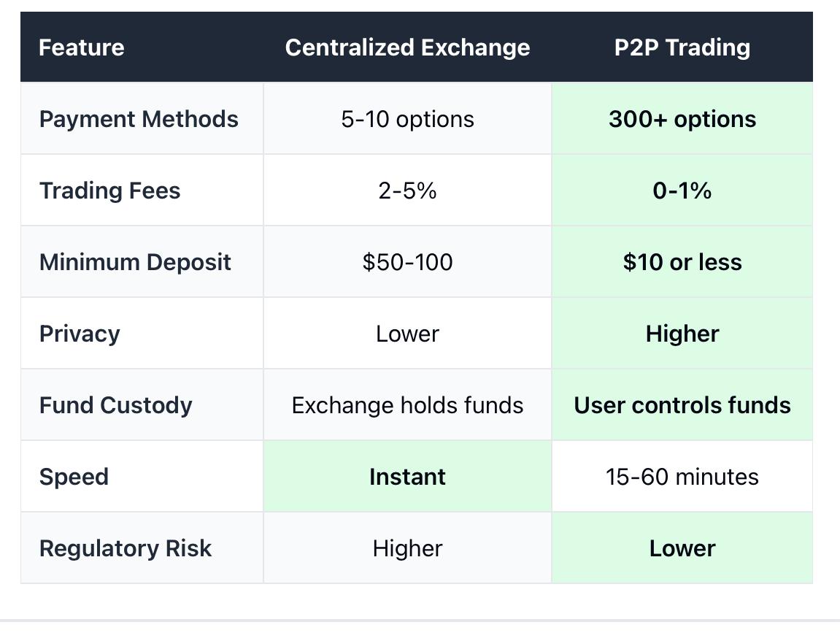Screen dimensions: 840x641
Task: Select the Minimum Deposit row label
Action: 135,262
